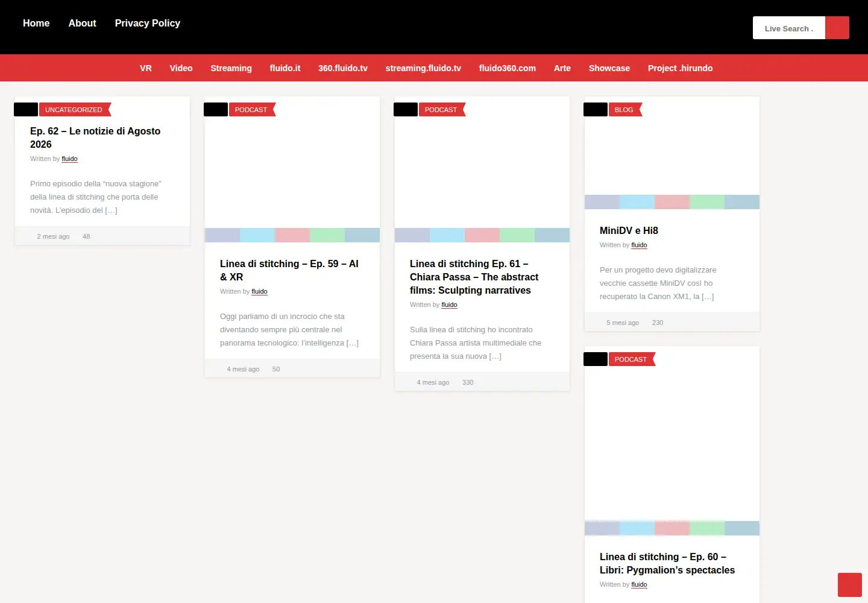Open the About page link
The image size is (868, 603).
[x=83, y=23]
